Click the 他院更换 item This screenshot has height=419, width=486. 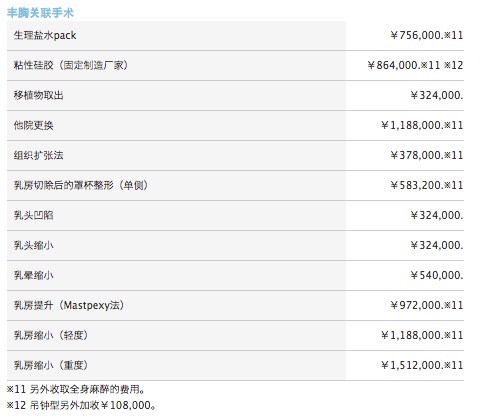(33, 125)
